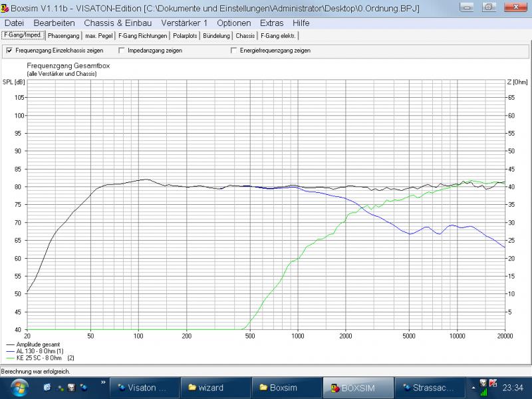Open Internet Explorer from quick launch

48,387
